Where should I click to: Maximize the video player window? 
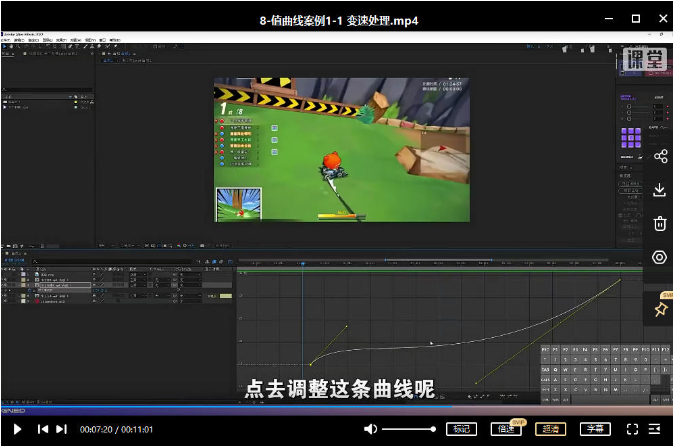pos(636,19)
